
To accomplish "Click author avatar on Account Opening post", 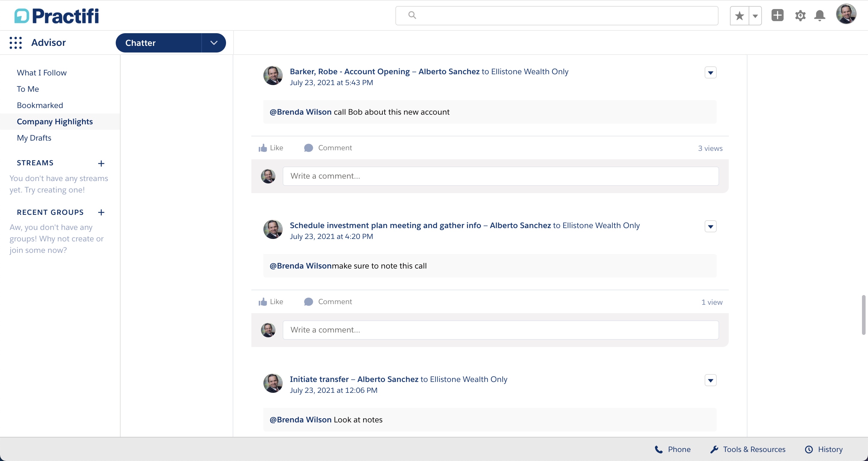I will click(x=272, y=75).
